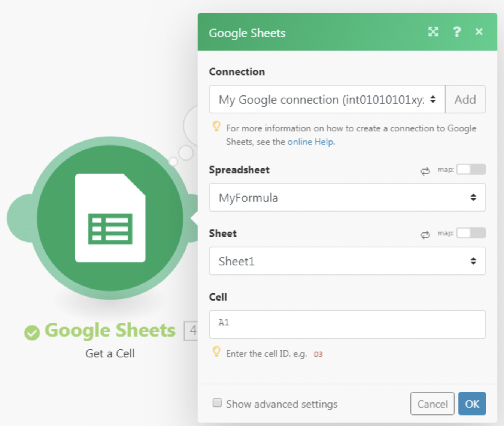Viewport: 504px width, 426px height.
Task: Toggle the Sheet map switch
Action: point(471,233)
